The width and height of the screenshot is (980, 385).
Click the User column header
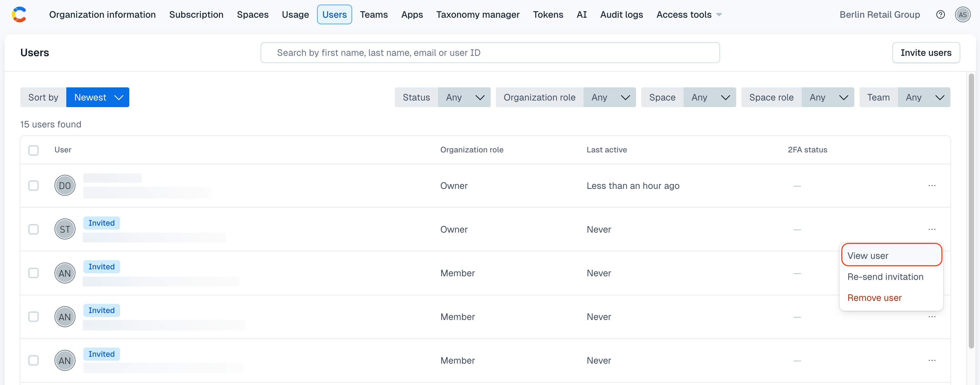coord(63,150)
